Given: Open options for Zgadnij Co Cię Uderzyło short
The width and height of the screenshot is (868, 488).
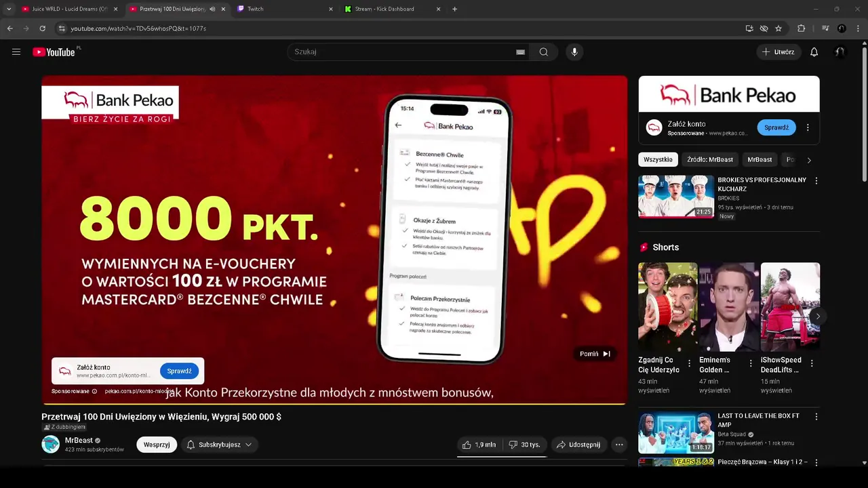Looking at the screenshot, I should click(x=689, y=363).
